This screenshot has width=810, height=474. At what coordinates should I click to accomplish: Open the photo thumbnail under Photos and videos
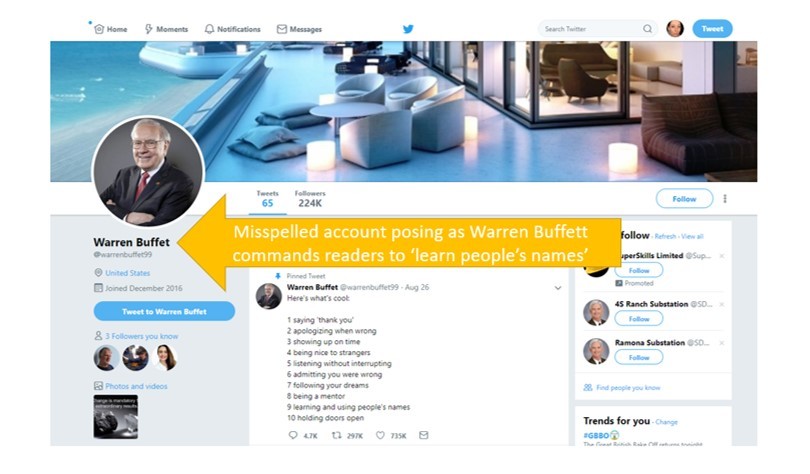pos(116,417)
